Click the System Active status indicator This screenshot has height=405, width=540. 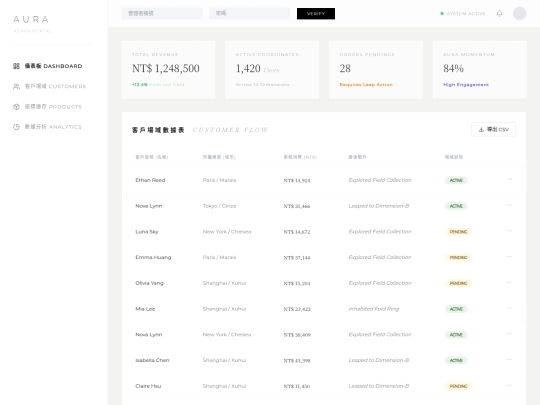point(463,13)
